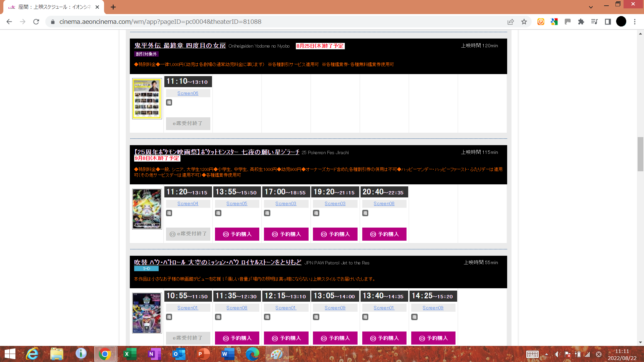Open the Windows Start menu
Viewport: 644px width, 362px height.
(10, 354)
